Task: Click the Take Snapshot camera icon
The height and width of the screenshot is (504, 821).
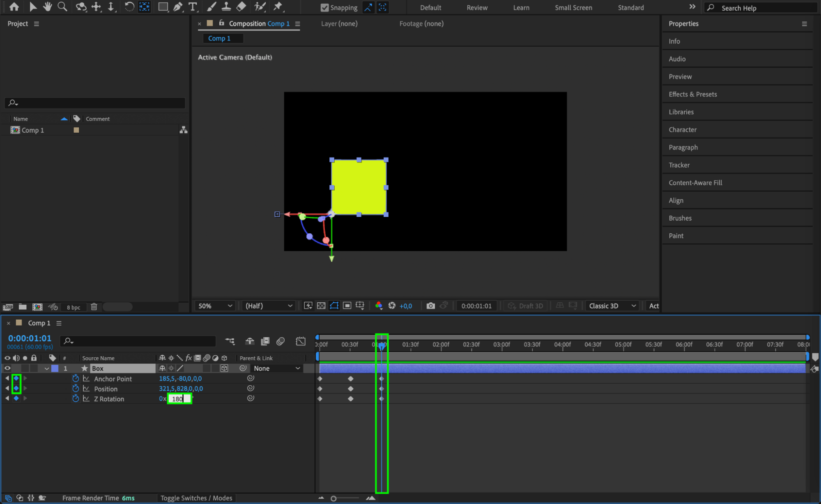Action: pyautogui.click(x=430, y=306)
